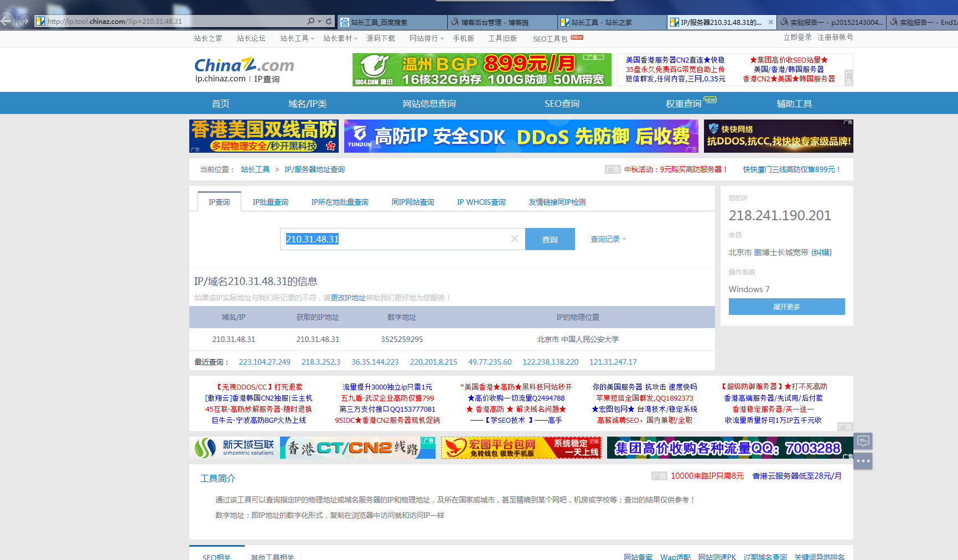
Task: Open 权重查询 in the blue navigation bar
Action: (683, 103)
